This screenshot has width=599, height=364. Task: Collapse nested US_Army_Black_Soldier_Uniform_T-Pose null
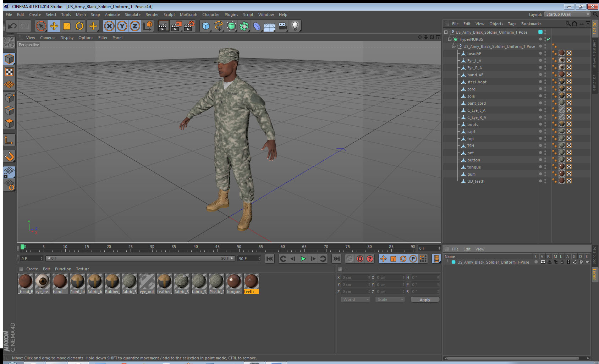point(454,46)
